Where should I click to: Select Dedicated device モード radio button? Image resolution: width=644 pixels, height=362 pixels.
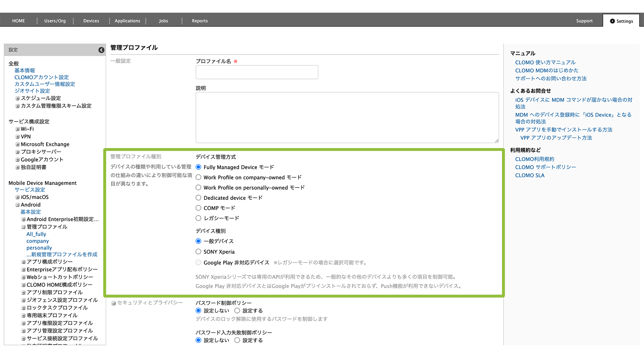[x=198, y=198]
